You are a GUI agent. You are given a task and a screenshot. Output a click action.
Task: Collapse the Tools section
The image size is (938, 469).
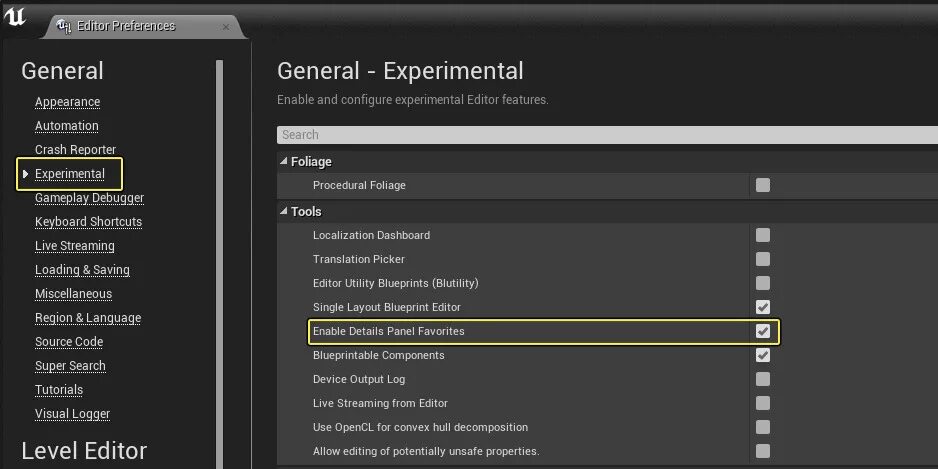(x=284, y=211)
